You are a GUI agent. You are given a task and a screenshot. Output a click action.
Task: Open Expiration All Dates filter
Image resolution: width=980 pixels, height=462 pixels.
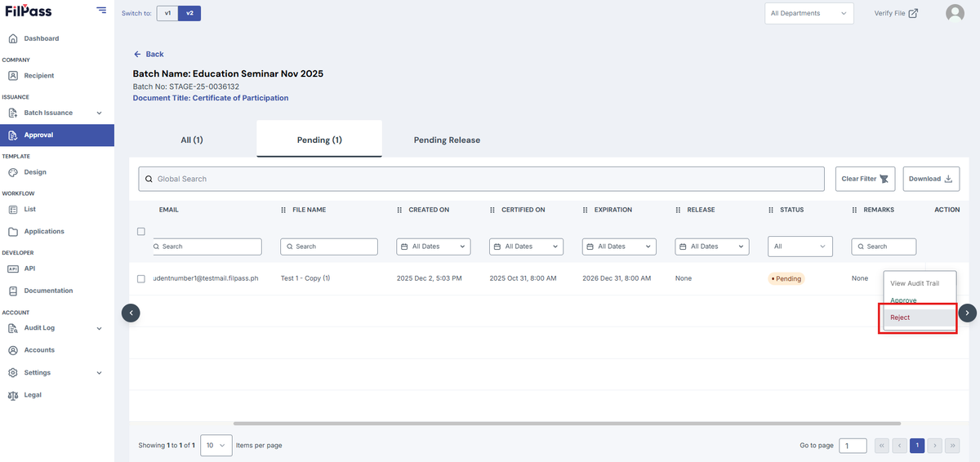pos(619,247)
